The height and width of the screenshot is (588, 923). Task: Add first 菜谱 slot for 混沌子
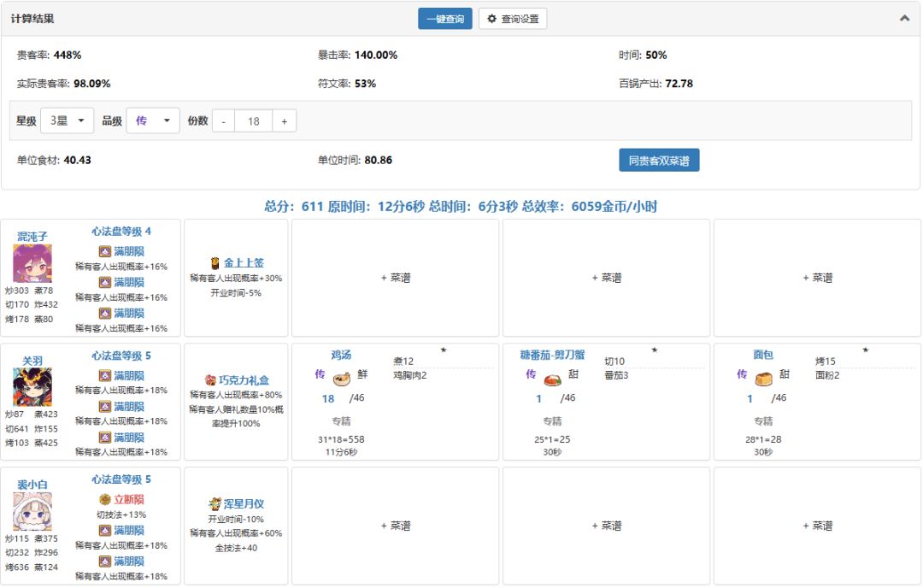click(x=396, y=278)
